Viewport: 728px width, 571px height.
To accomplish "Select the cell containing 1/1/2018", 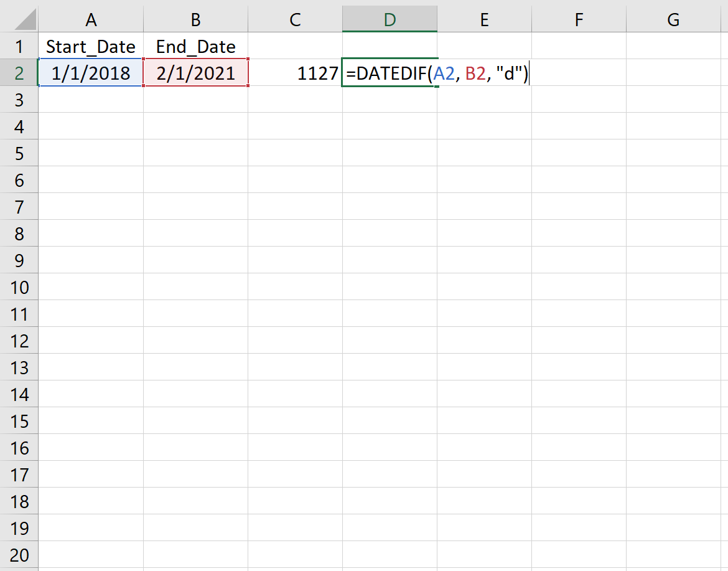I will click(x=91, y=73).
